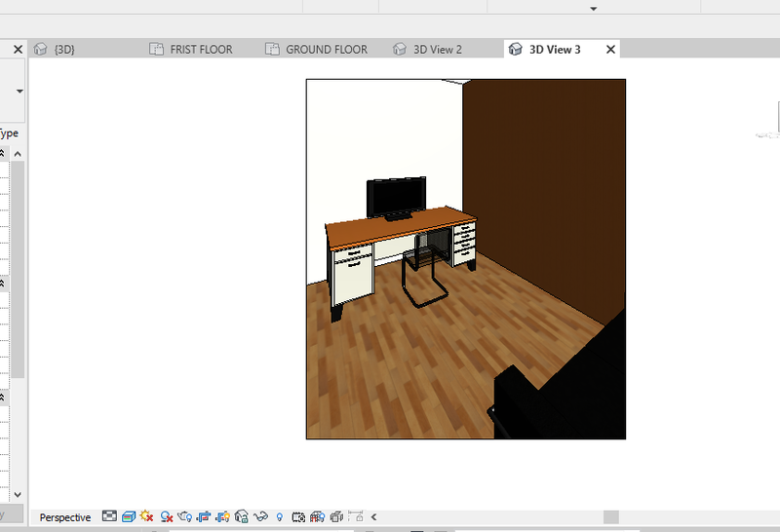
Task: Click the properties vertical scrollbar thumb
Action: pyautogui.click(x=18, y=270)
